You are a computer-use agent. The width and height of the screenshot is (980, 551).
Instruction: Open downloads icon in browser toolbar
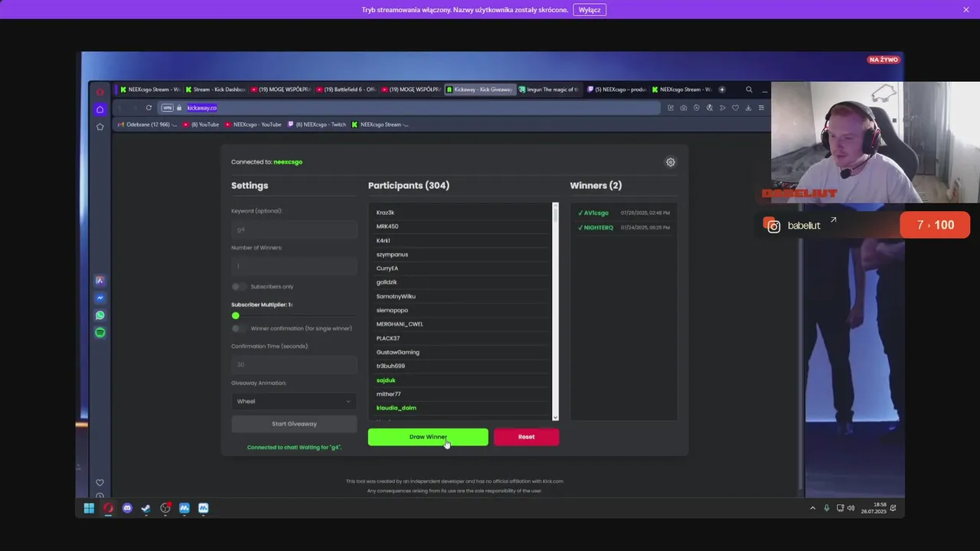point(748,108)
